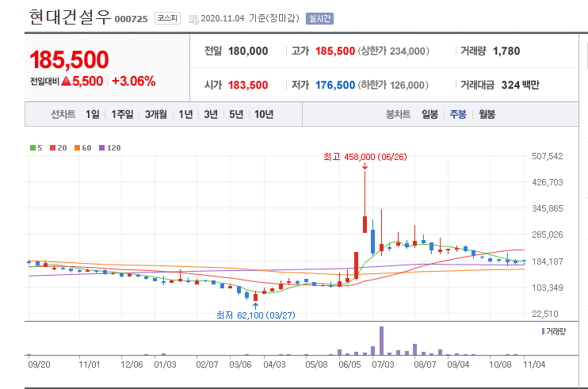The image size is (588, 389).
Task: Switch to 월봉 monthly candle chart
Action: pyautogui.click(x=487, y=114)
